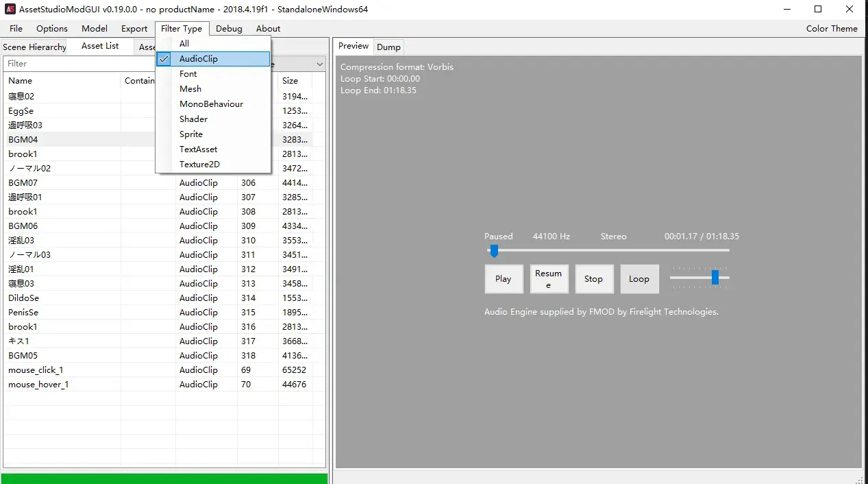
Task: Choose TextAsset filter type
Action: pyautogui.click(x=213, y=149)
